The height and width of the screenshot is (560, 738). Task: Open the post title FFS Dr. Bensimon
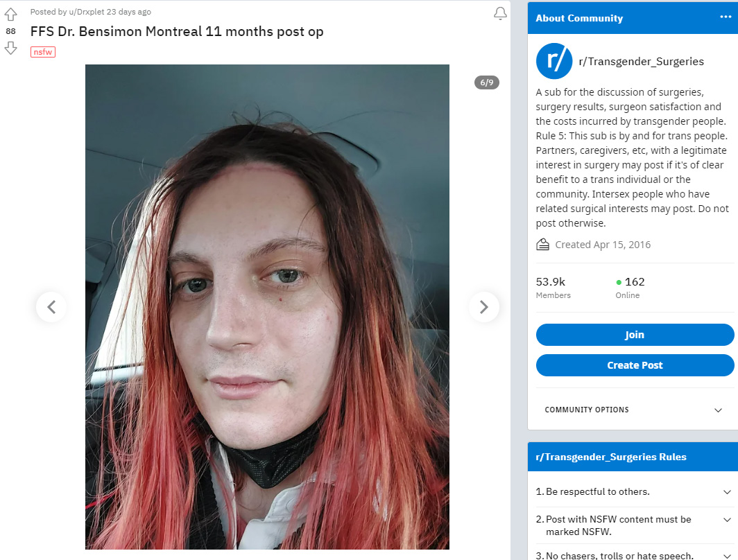[177, 31]
